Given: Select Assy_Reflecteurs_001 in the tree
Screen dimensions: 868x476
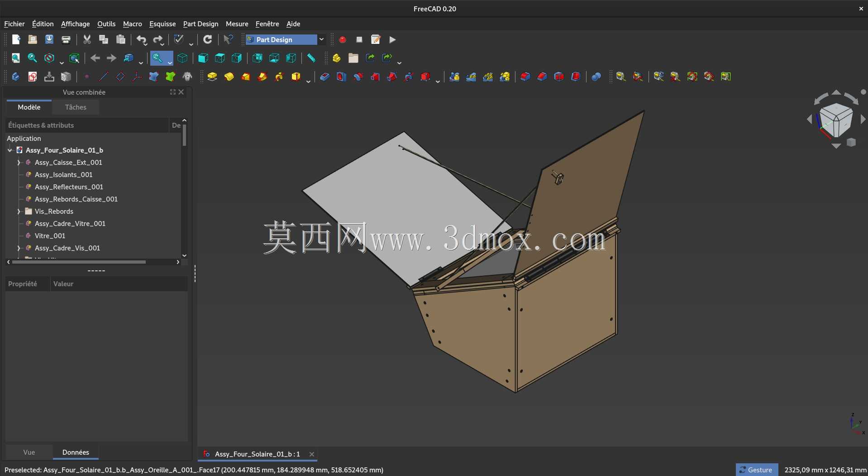Looking at the screenshot, I should 69,187.
